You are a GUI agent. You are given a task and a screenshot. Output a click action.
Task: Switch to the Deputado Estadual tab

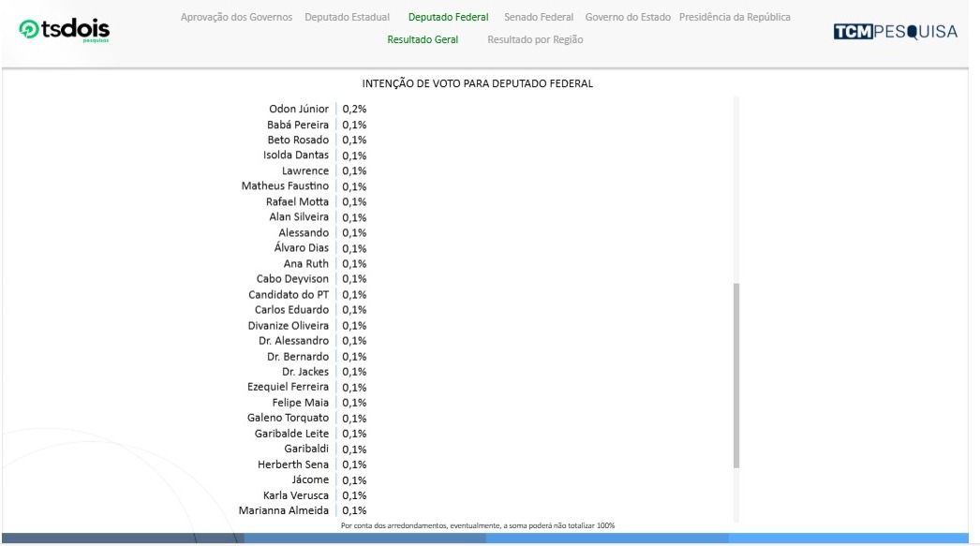(x=347, y=17)
